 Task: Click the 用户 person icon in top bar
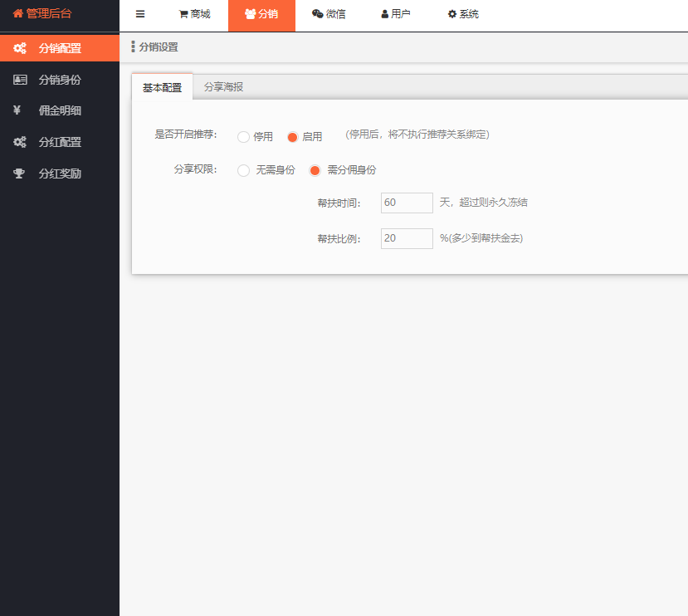(383, 14)
